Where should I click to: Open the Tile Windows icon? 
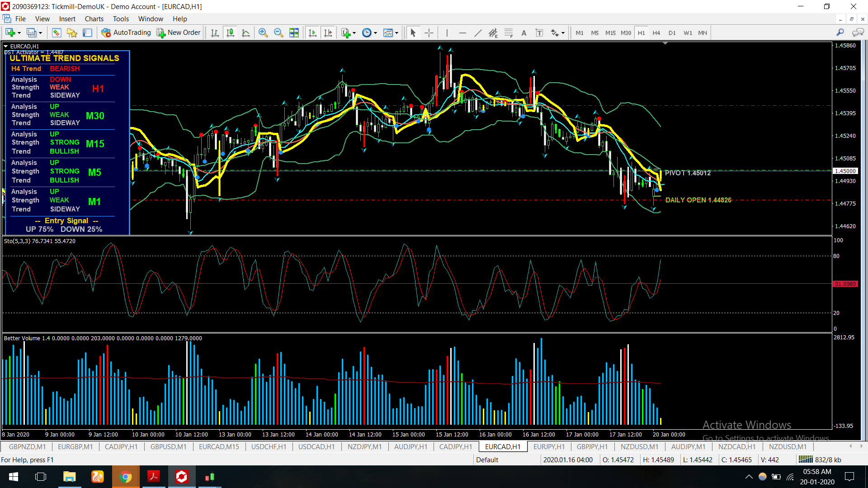click(x=294, y=33)
